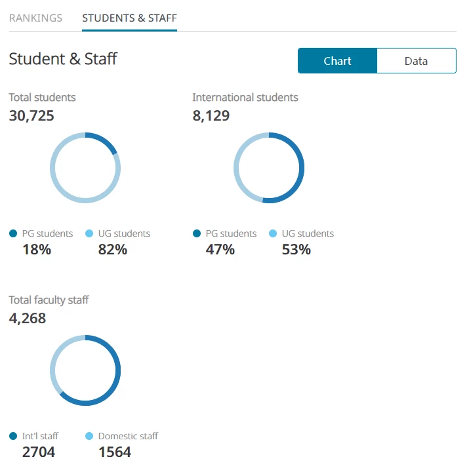Click the 82% UG students value
Viewport: 469px width, 476px height.
click(x=113, y=250)
